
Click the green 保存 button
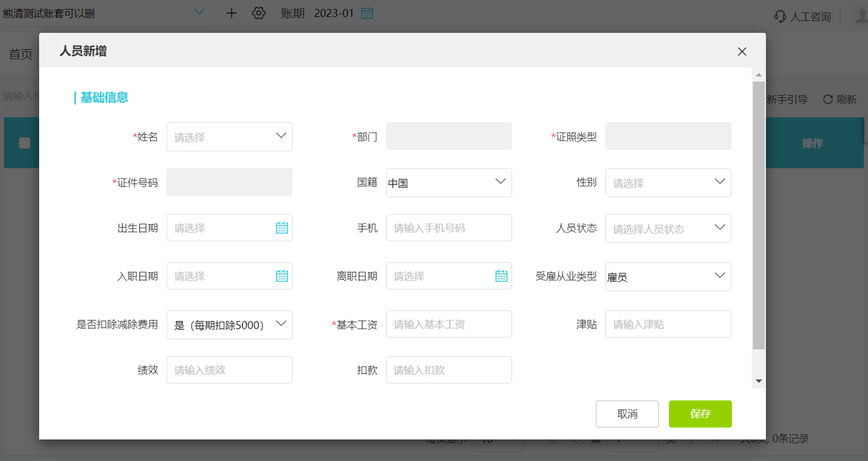click(700, 414)
